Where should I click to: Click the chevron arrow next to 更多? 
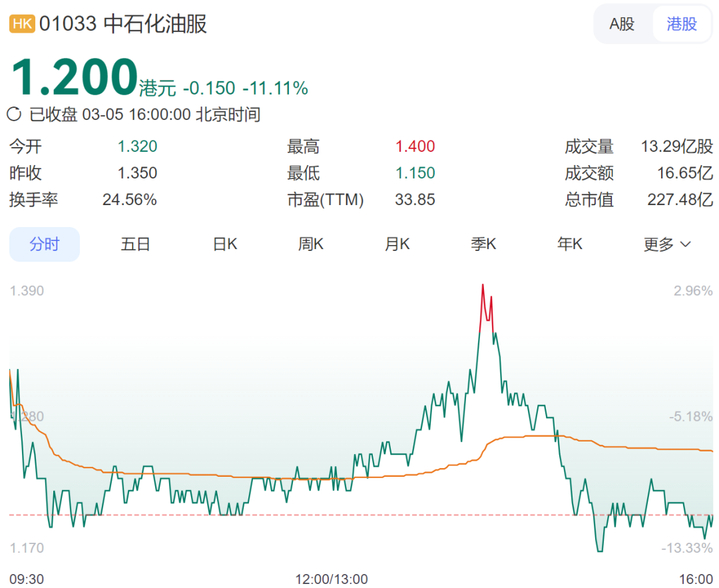coord(685,244)
